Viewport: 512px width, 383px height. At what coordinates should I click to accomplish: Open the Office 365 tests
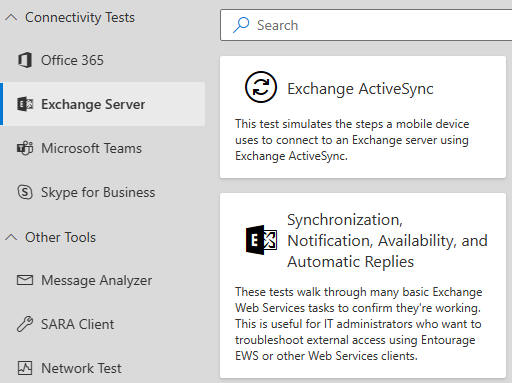(103, 60)
